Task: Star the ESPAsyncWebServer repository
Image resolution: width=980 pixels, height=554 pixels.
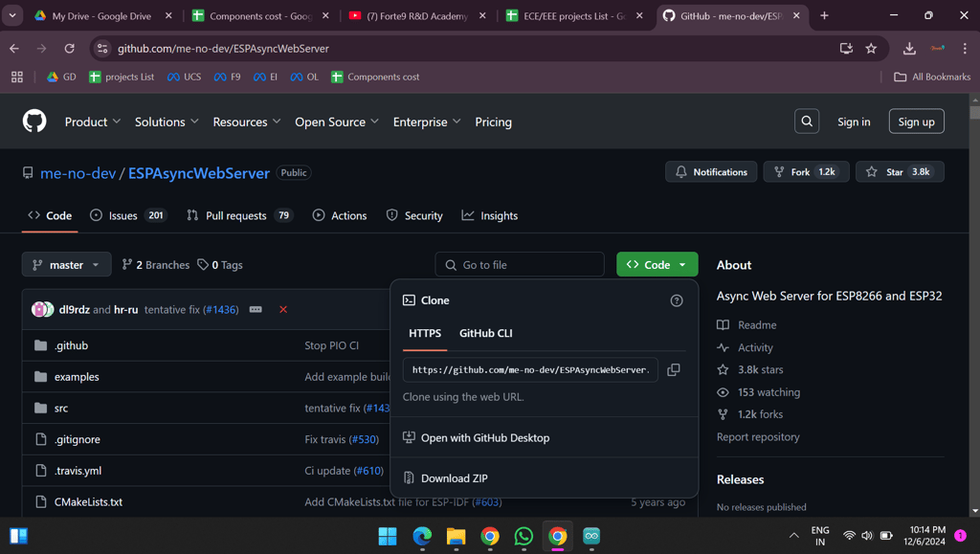Action: (900, 172)
